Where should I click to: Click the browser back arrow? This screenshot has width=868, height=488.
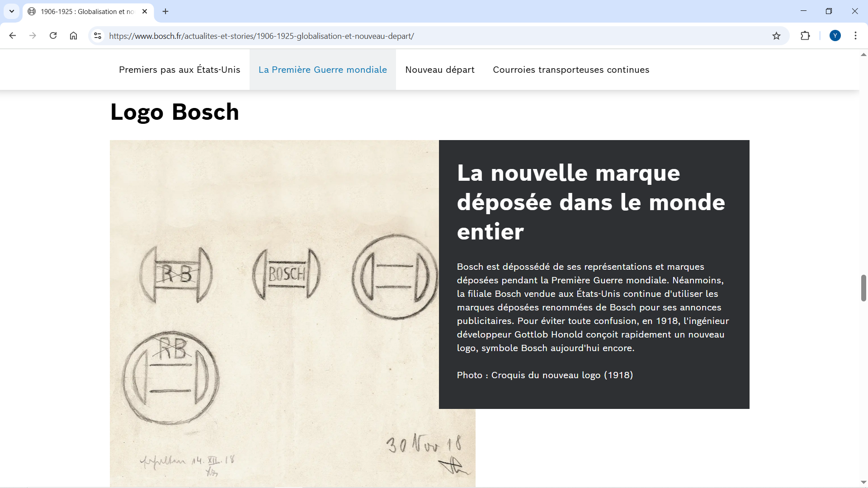click(x=13, y=36)
